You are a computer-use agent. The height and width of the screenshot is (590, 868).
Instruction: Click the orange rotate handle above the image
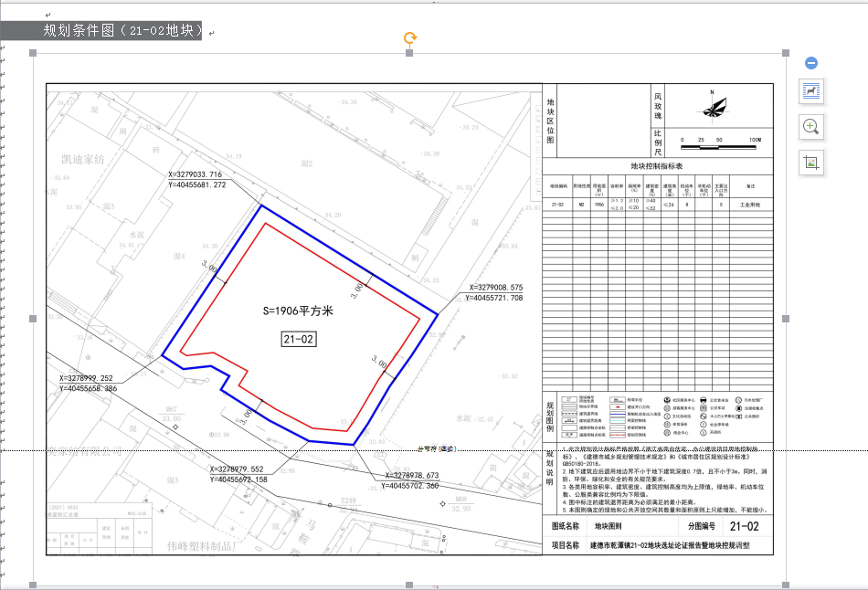coord(410,38)
